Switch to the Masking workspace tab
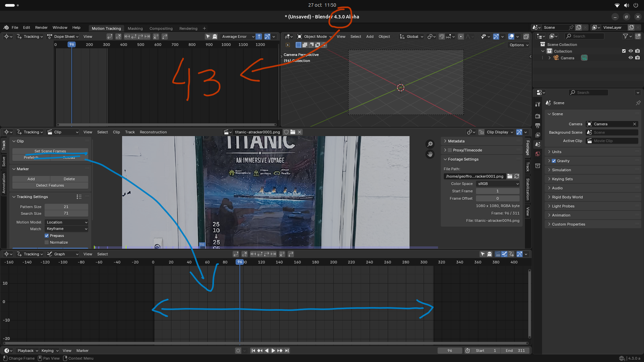The width and height of the screenshot is (644, 362). 135,28
